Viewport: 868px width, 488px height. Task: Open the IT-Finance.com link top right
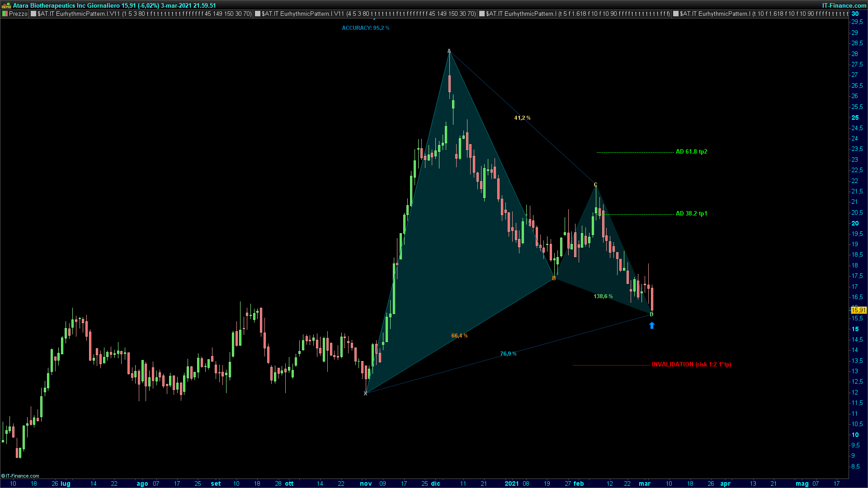click(844, 5)
